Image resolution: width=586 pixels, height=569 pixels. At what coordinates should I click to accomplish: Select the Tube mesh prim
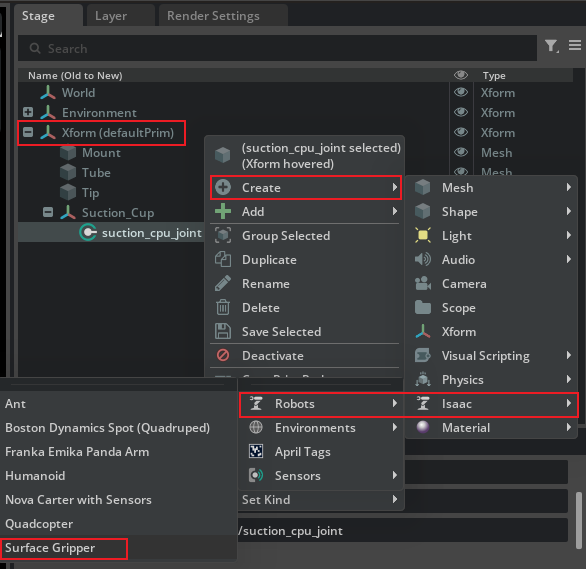pyautogui.click(x=96, y=173)
